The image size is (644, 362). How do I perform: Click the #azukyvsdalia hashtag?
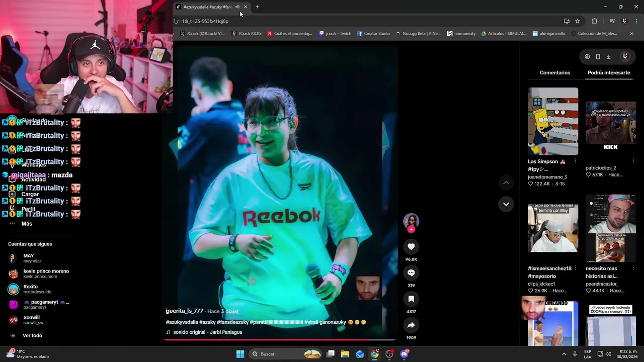(x=182, y=322)
